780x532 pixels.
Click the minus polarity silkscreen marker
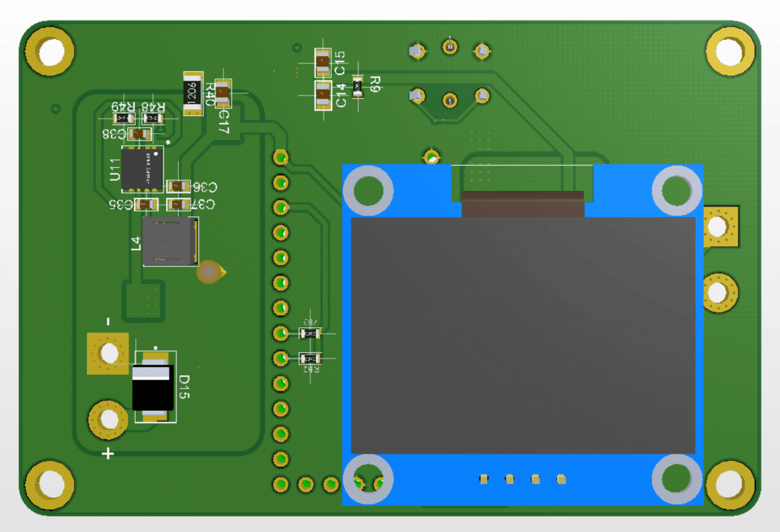108,321
